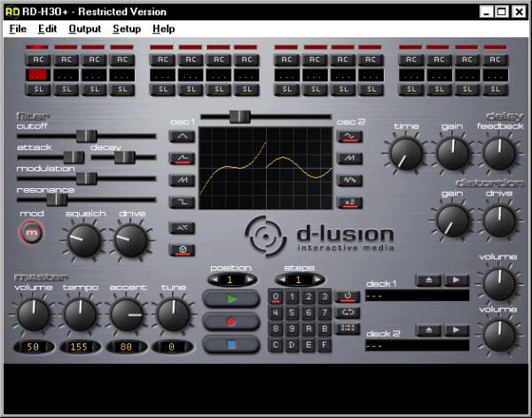Click the distortion drive knob
Image resolution: width=532 pixels, height=418 pixels.
pos(499,221)
